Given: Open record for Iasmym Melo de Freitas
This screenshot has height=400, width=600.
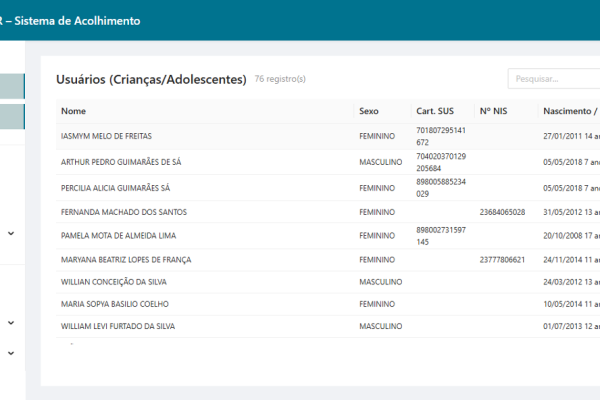Looking at the screenshot, I should [x=107, y=136].
